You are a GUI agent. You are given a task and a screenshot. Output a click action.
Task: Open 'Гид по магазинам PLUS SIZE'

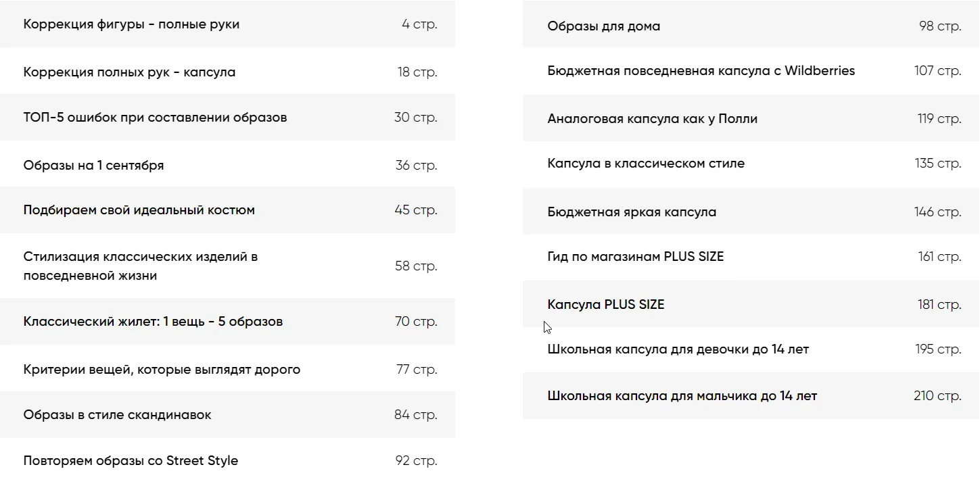635,257
